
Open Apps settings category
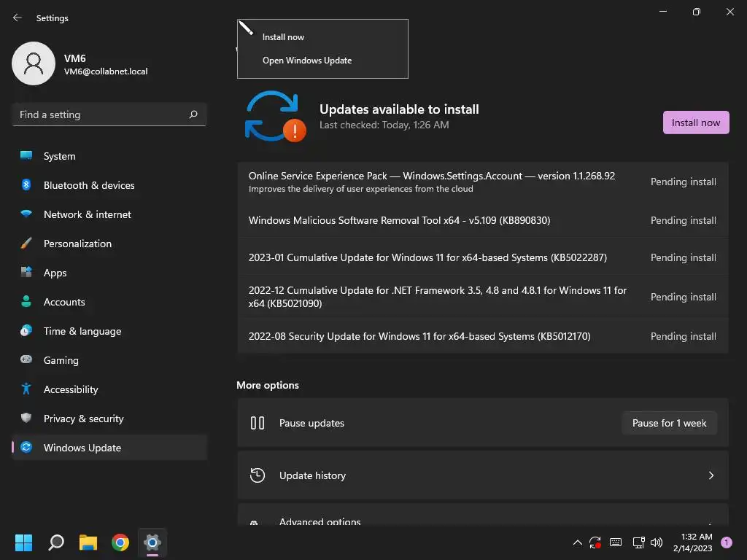109,273
